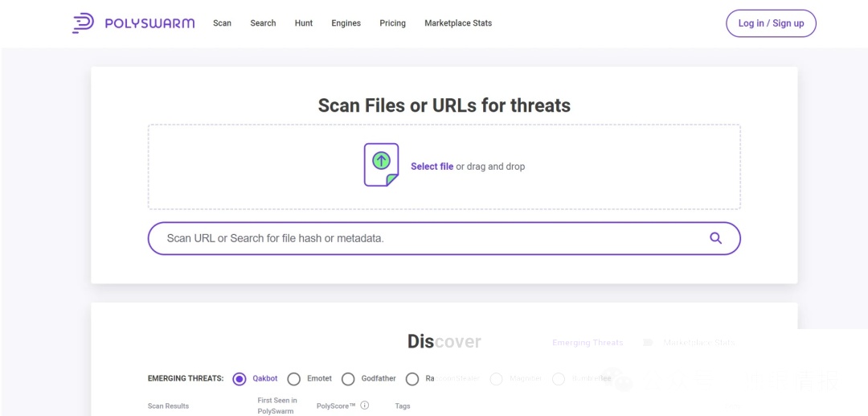Click the Tags column header
Viewport: 868px width, 416px height.
pyautogui.click(x=403, y=406)
